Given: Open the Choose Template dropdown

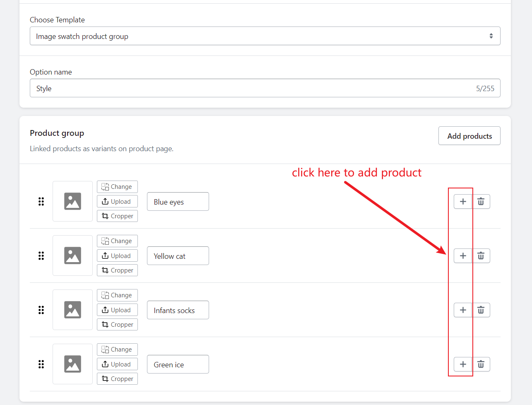Looking at the screenshot, I should [265, 36].
